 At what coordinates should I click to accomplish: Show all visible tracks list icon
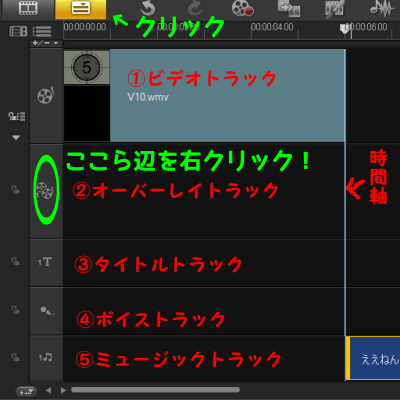(x=42, y=31)
